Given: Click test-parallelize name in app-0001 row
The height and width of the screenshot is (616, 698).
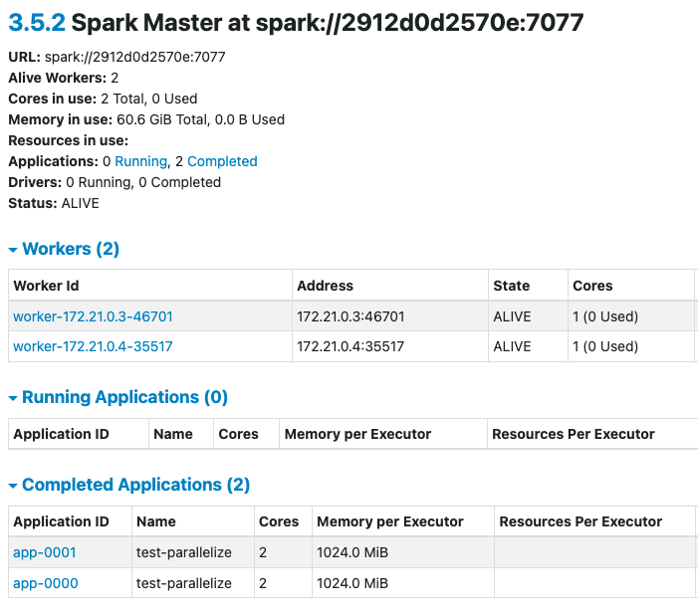Looking at the screenshot, I should point(184,552).
